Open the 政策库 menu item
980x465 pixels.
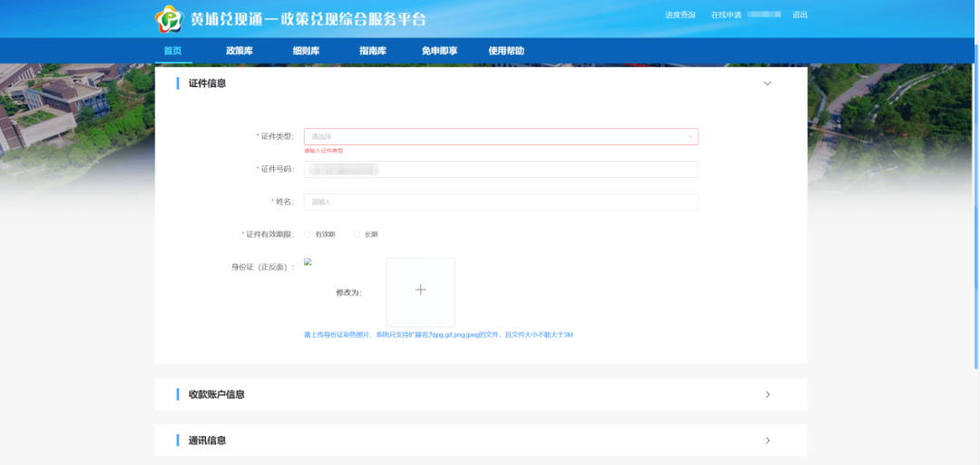(x=240, y=51)
